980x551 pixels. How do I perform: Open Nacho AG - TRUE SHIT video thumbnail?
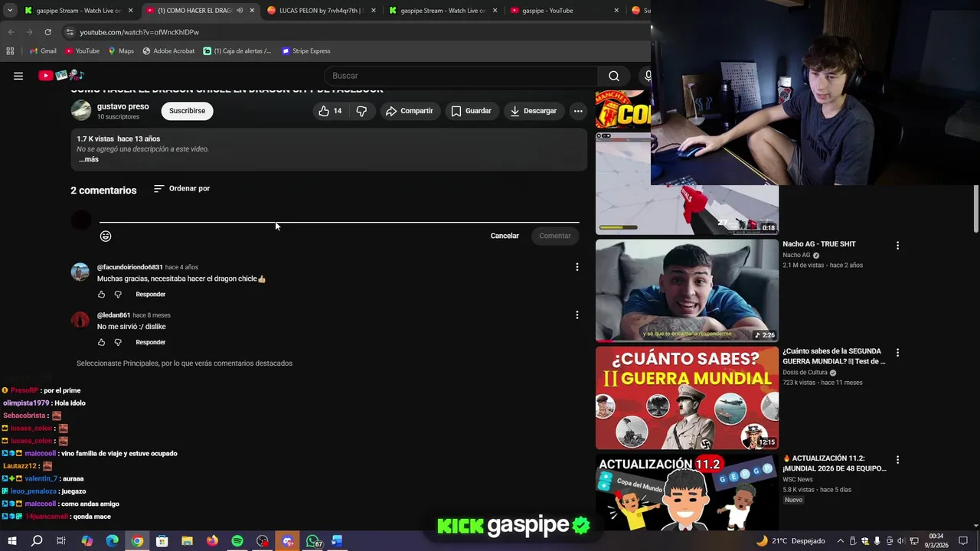click(687, 291)
